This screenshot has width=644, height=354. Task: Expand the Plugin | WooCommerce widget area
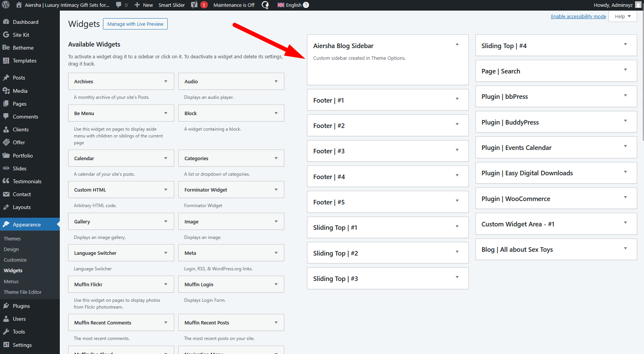coord(625,198)
